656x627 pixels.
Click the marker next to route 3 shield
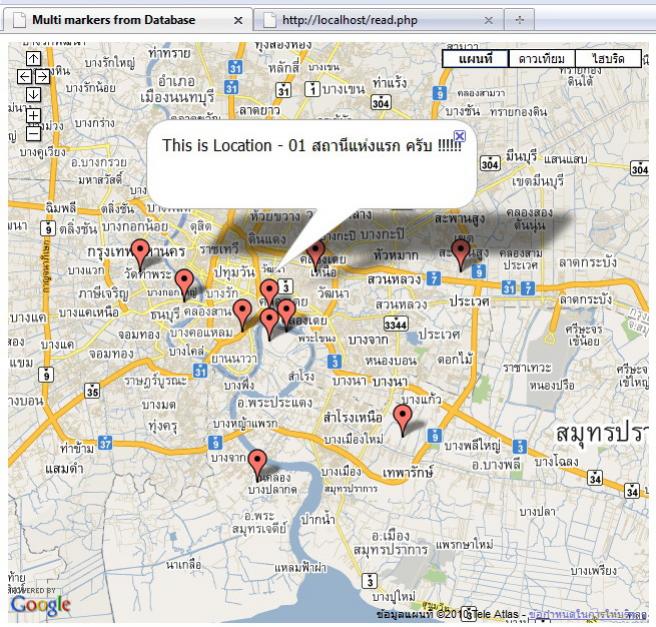269,293
